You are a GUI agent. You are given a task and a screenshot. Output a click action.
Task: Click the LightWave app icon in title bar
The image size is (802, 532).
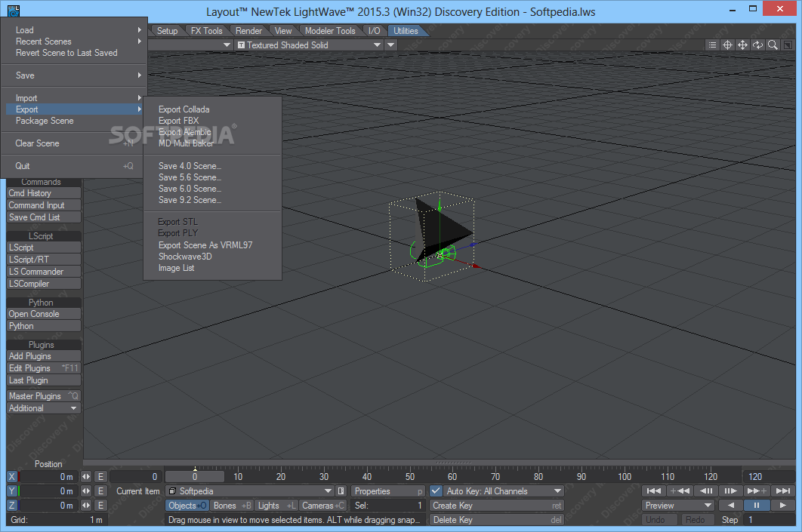pyautogui.click(x=14, y=11)
